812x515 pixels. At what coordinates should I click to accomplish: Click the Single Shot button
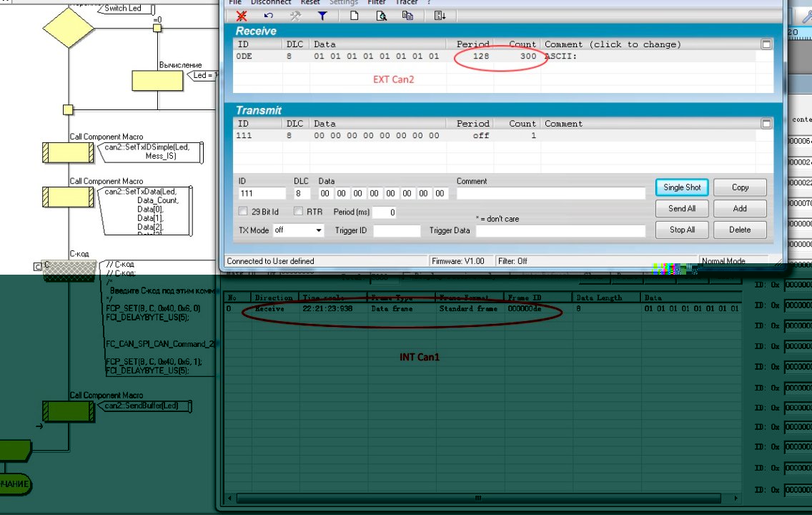(681, 187)
